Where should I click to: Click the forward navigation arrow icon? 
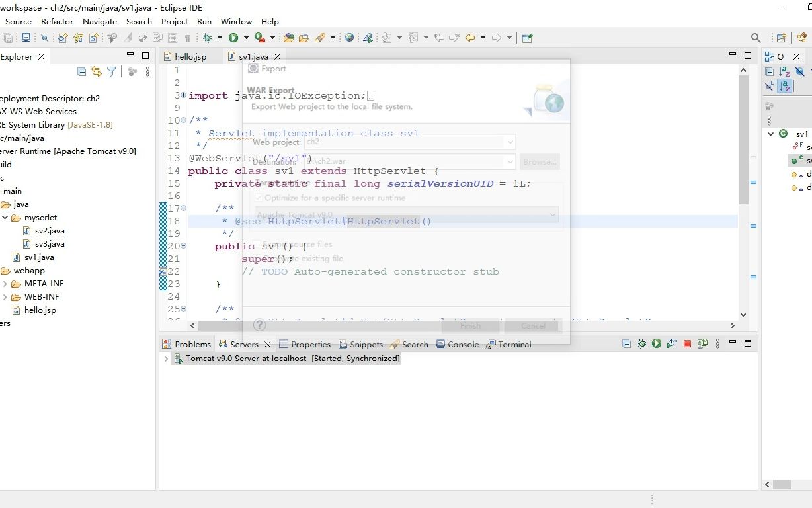[497, 38]
